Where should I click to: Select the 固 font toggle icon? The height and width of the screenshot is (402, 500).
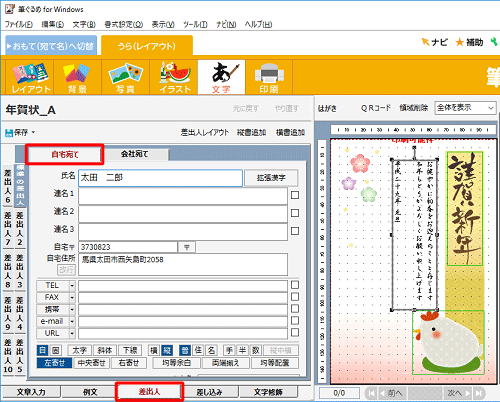pos(56,350)
